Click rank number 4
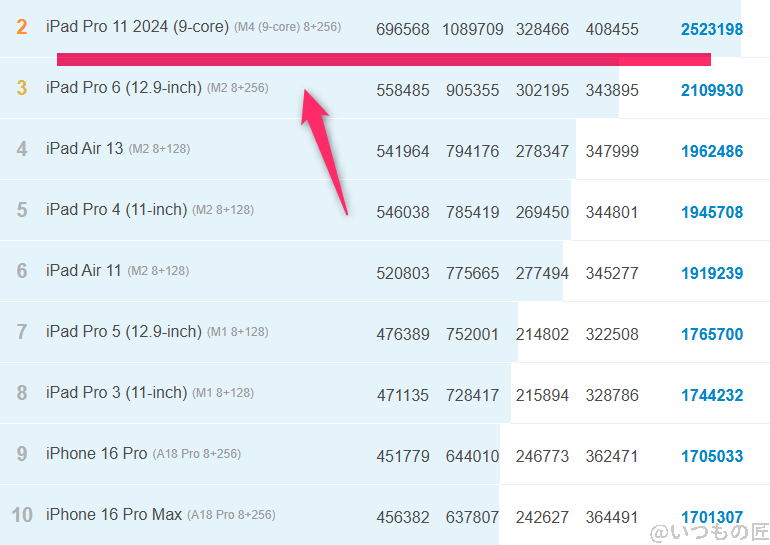The image size is (770, 545). (x=22, y=149)
